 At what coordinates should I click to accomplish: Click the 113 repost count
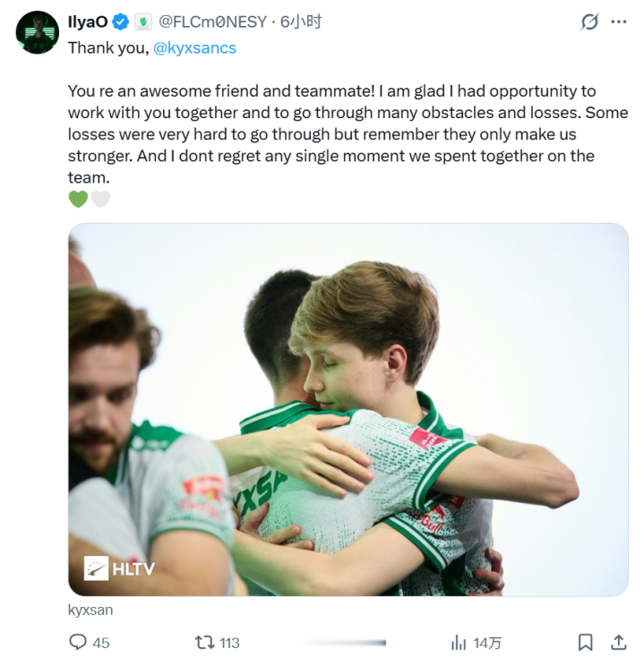pos(229,643)
